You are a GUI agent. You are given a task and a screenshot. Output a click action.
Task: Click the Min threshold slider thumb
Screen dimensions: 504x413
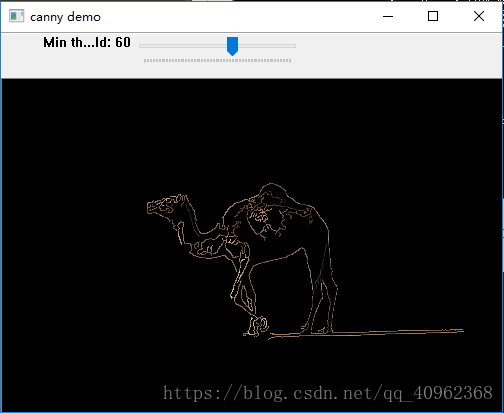[232, 46]
